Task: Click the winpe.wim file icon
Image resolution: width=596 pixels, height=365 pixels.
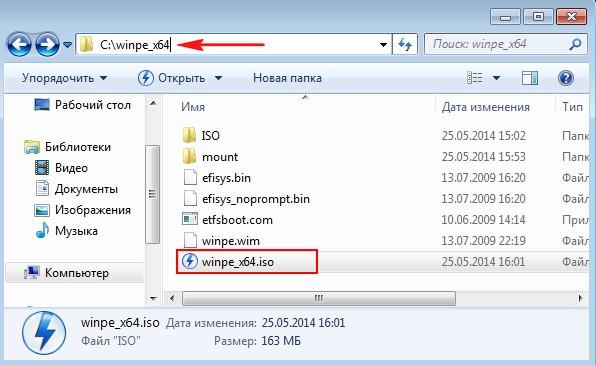Action: click(x=190, y=240)
